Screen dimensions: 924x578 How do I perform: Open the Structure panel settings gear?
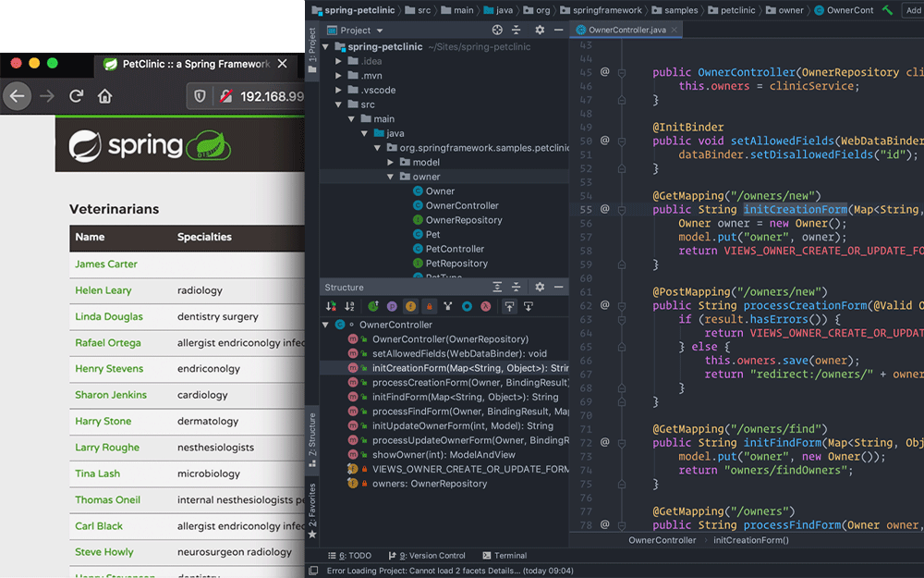540,288
